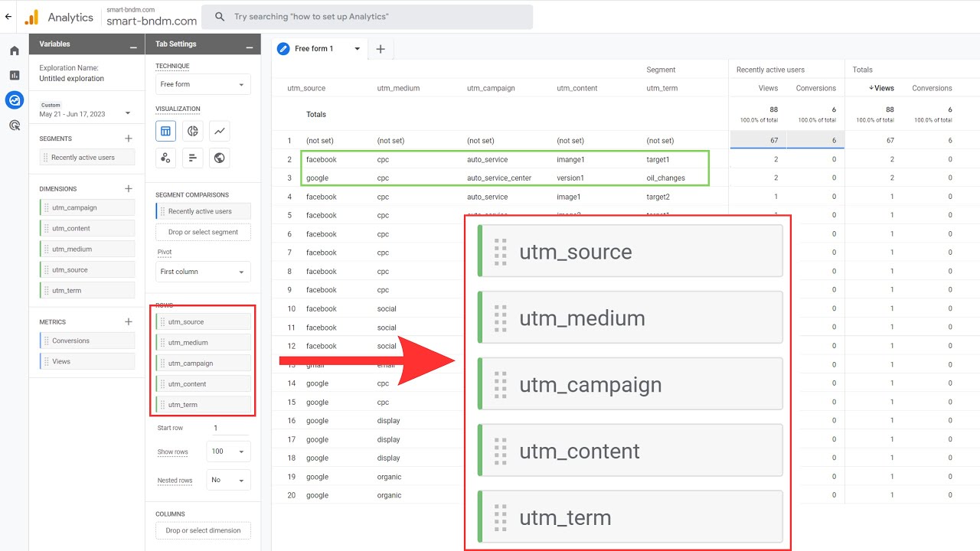
Task: Click drag handle of Conversions metric
Action: pyautogui.click(x=47, y=341)
